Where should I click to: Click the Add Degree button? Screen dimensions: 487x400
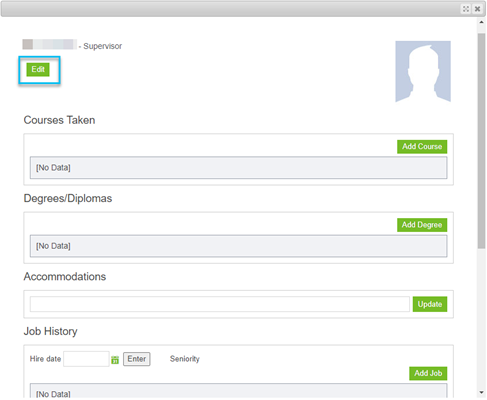tap(422, 225)
